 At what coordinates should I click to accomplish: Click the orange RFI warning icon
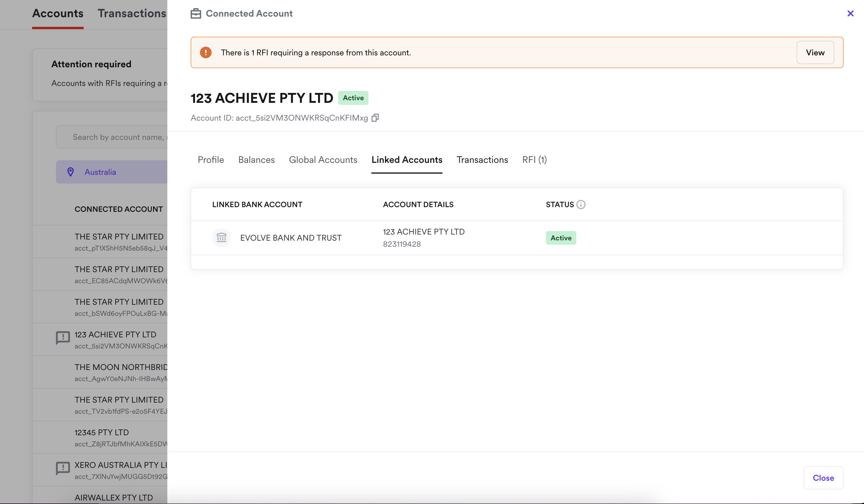pos(206,52)
